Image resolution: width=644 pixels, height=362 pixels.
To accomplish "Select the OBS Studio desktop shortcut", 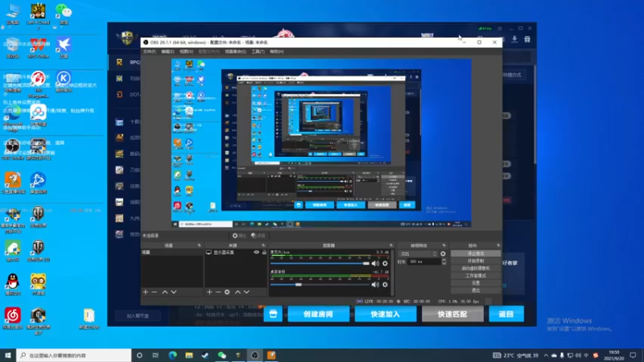I will [13, 149].
